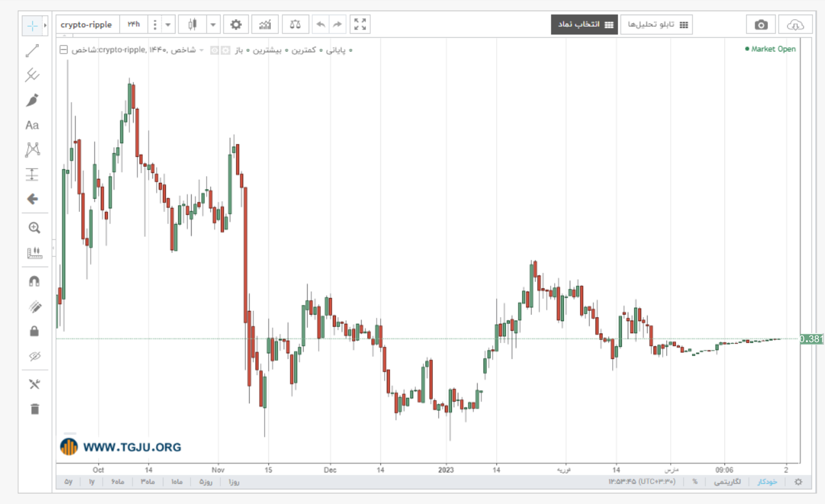This screenshot has width=825, height=504.
Task: Open candle chart-style dropdown arrow
Action: pyautogui.click(x=213, y=24)
